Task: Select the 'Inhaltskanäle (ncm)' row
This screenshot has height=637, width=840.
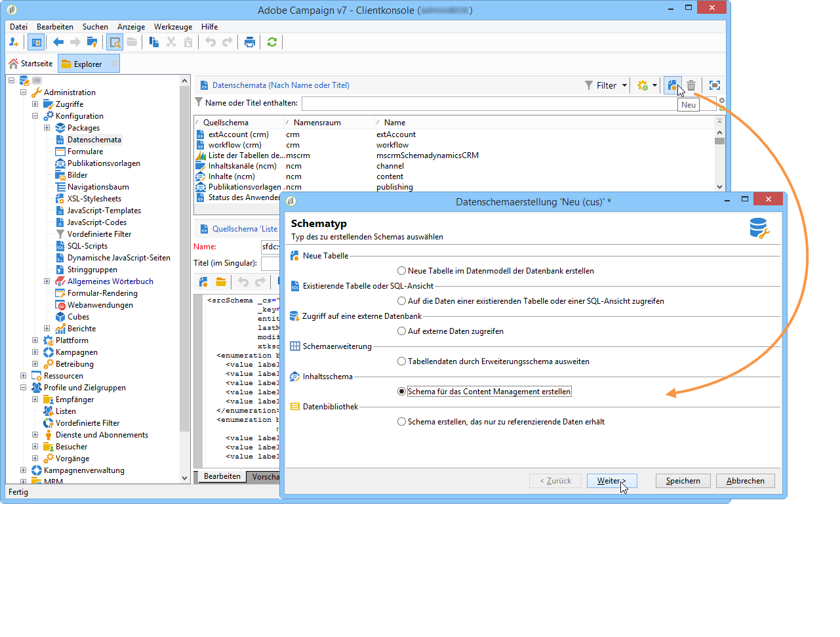Action: click(x=454, y=166)
